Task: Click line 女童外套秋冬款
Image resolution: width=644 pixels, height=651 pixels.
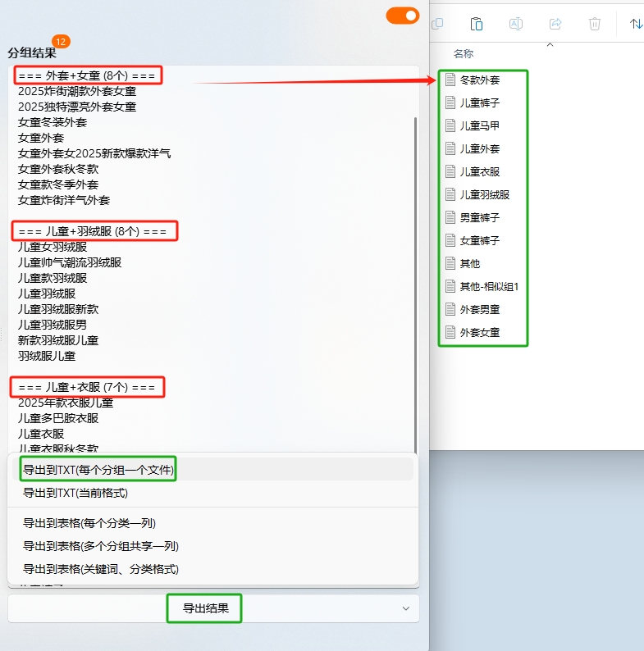Action: click(x=58, y=169)
